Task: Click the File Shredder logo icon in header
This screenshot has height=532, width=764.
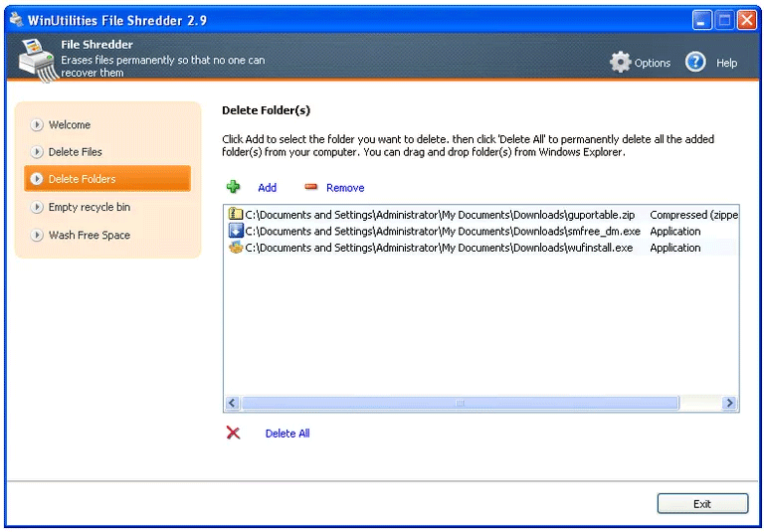Action: (38, 61)
